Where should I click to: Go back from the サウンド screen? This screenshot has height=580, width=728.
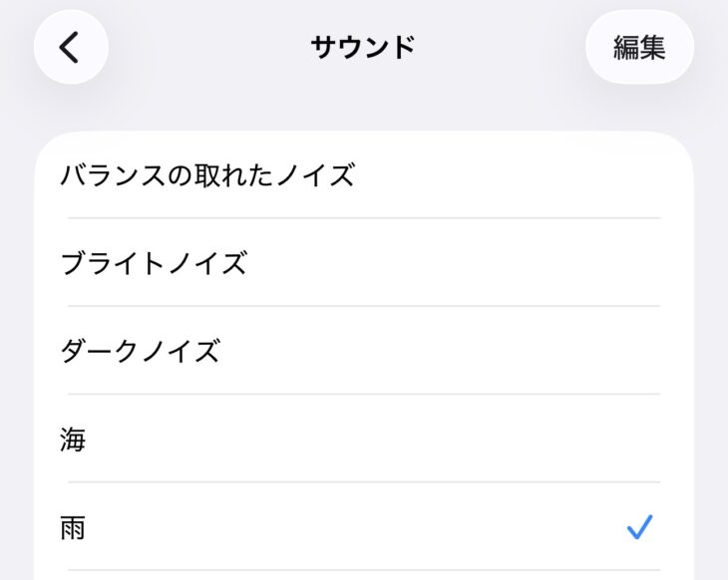pyautogui.click(x=70, y=47)
